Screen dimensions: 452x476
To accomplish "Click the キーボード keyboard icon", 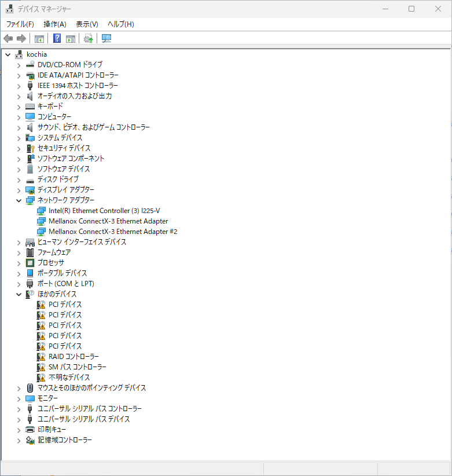I will [x=30, y=106].
